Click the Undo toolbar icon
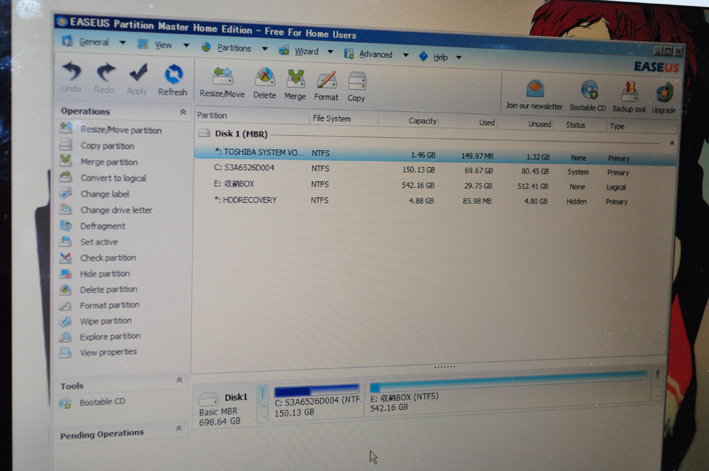709x471 pixels. [x=71, y=77]
